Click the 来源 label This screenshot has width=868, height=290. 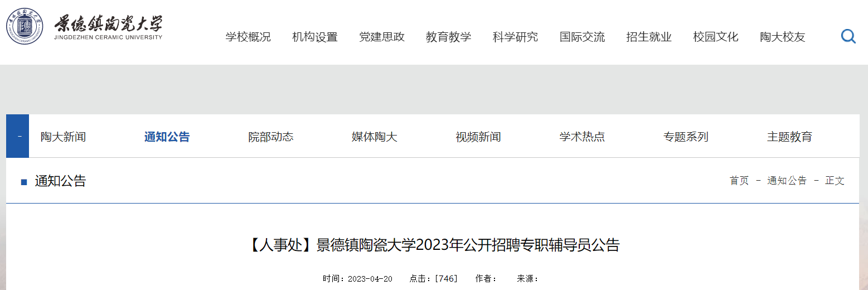click(x=528, y=279)
